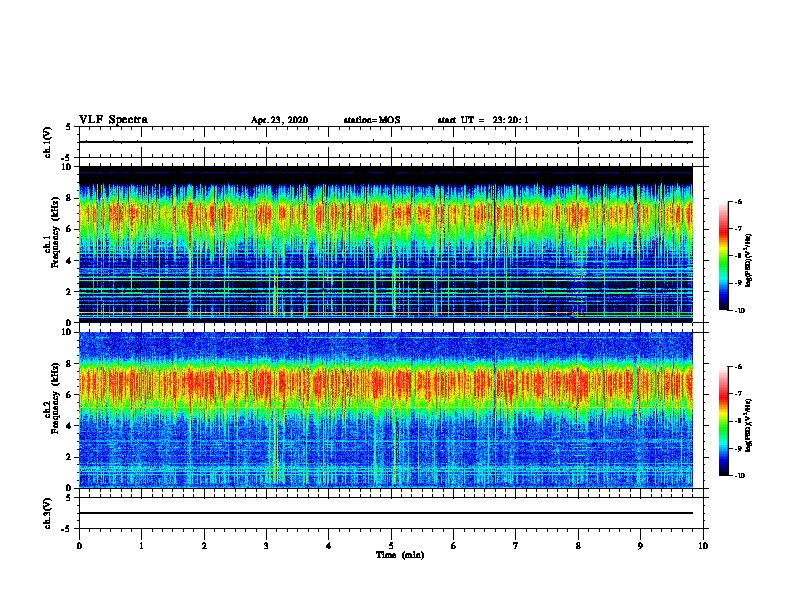The image size is (792, 612).
Task: Click time axis tick label "6"
Action: click(454, 546)
